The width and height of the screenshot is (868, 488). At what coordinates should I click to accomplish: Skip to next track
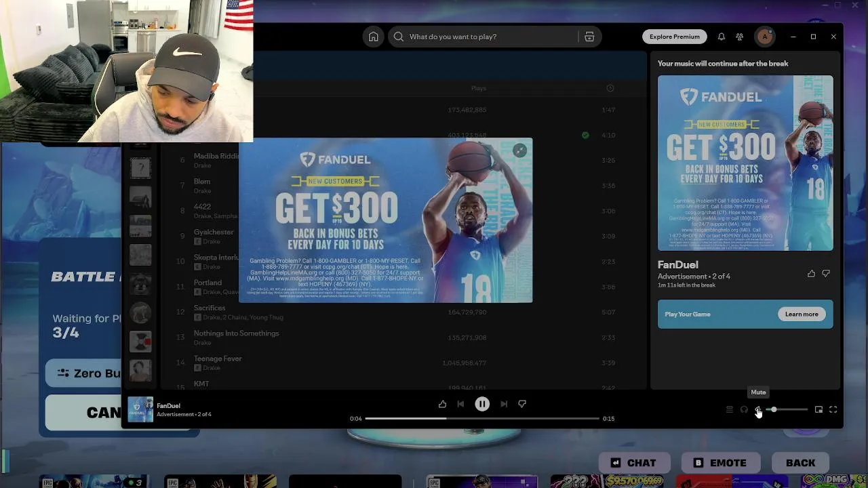coord(504,404)
